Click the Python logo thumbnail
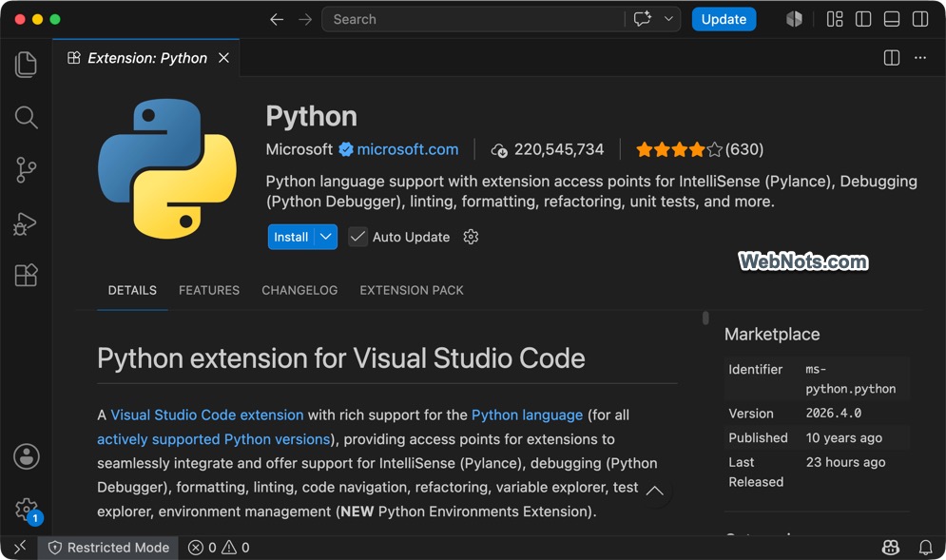The height and width of the screenshot is (560, 946). [x=167, y=169]
